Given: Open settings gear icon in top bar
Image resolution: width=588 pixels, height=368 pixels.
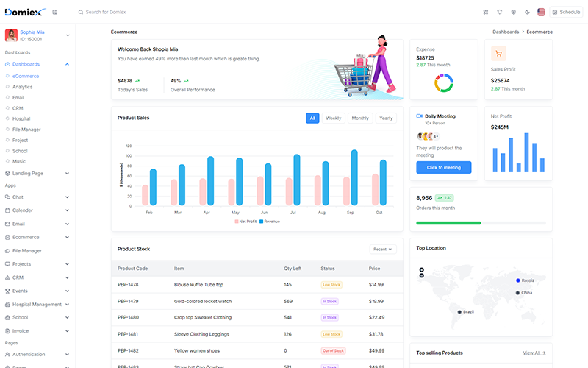Looking at the screenshot, I should [513, 12].
